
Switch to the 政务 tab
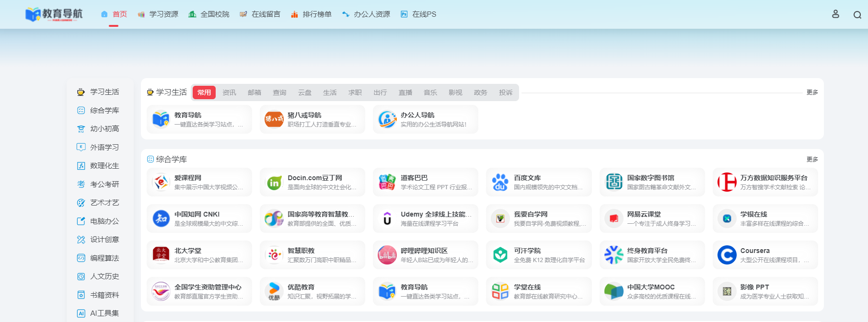pos(481,92)
